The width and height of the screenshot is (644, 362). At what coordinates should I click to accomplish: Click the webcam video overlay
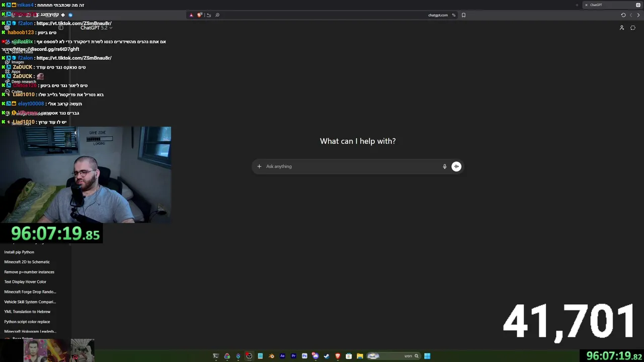click(86, 174)
